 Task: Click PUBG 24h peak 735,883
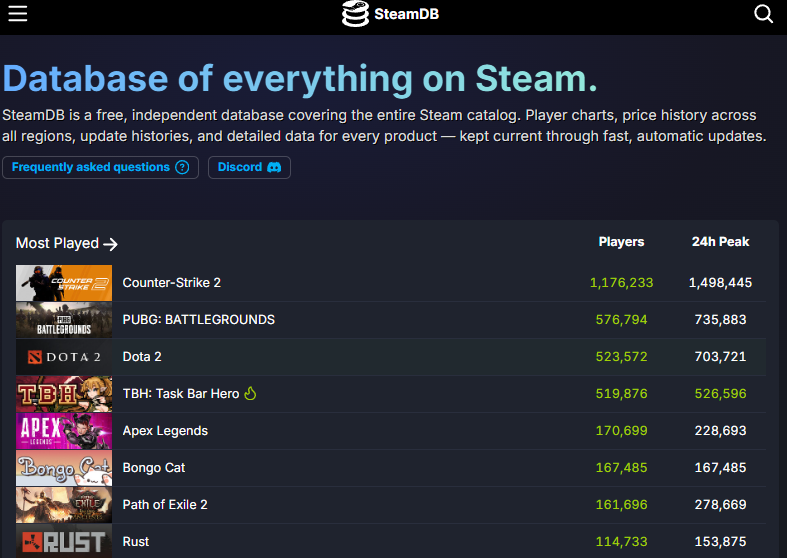720,320
